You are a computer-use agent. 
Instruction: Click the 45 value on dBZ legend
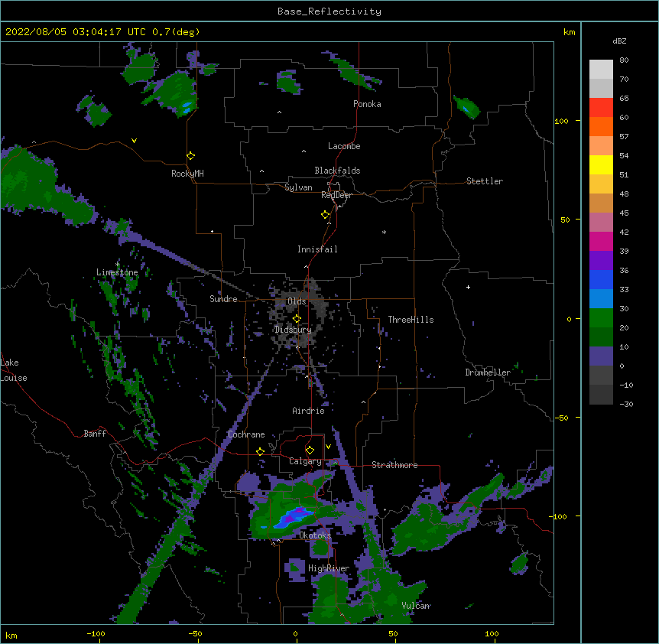pyautogui.click(x=624, y=213)
